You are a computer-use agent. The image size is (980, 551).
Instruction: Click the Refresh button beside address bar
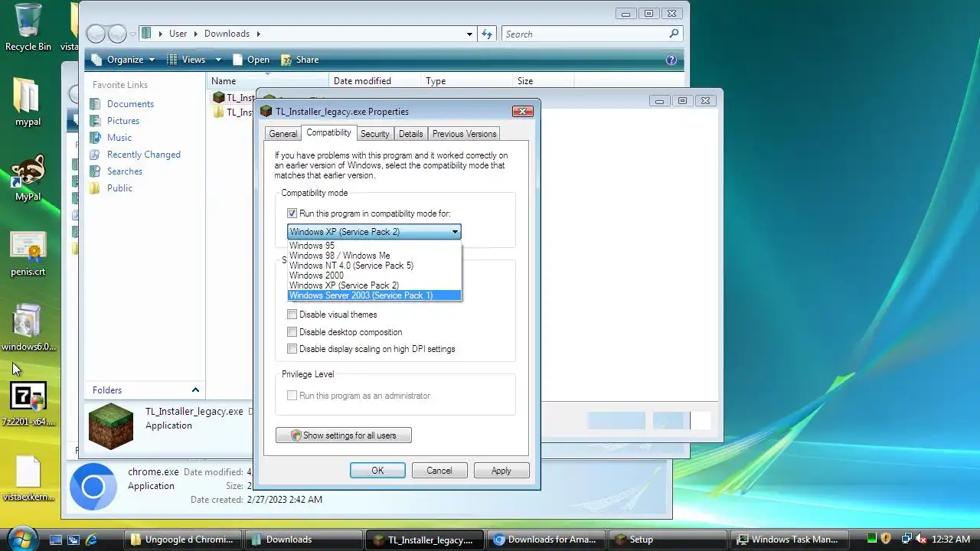pos(487,34)
